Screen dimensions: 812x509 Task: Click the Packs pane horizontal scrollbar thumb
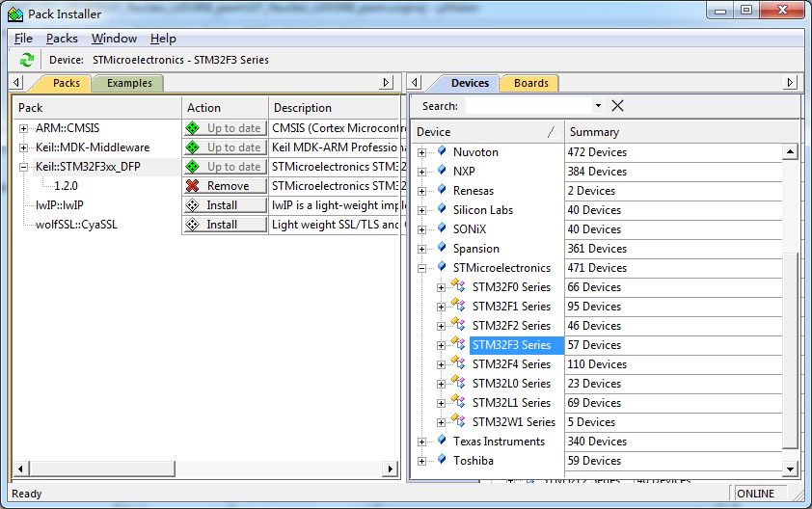pyautogui.click(x=102, y=469)
